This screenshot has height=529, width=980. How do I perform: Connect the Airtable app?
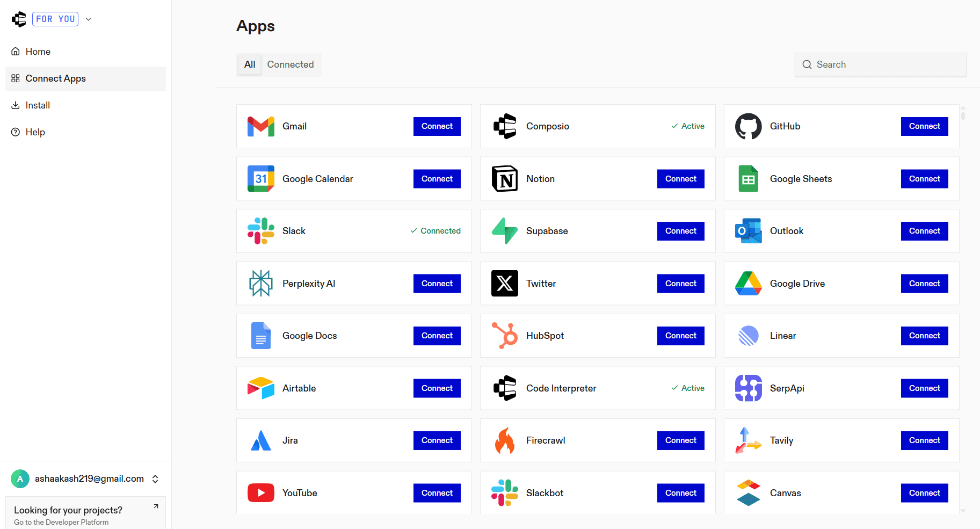click(437, 388)
